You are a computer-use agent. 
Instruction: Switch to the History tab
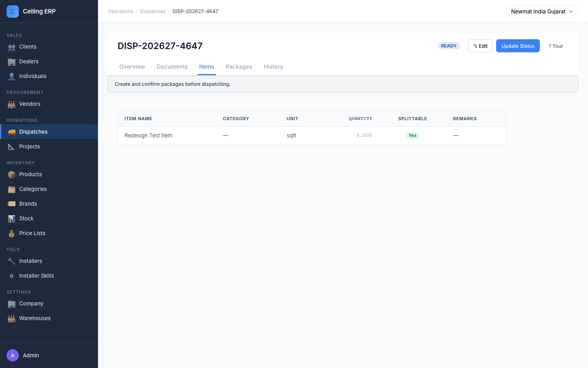coord(274,67)
